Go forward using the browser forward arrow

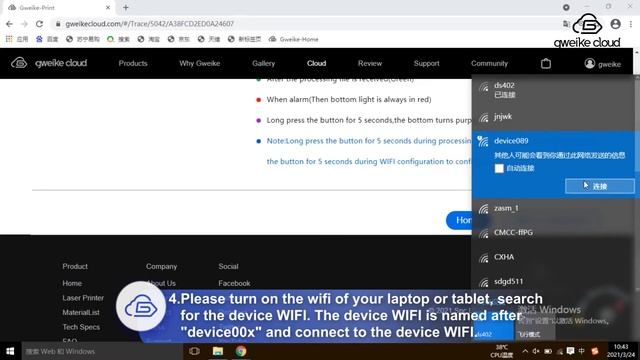coord(24,24)
